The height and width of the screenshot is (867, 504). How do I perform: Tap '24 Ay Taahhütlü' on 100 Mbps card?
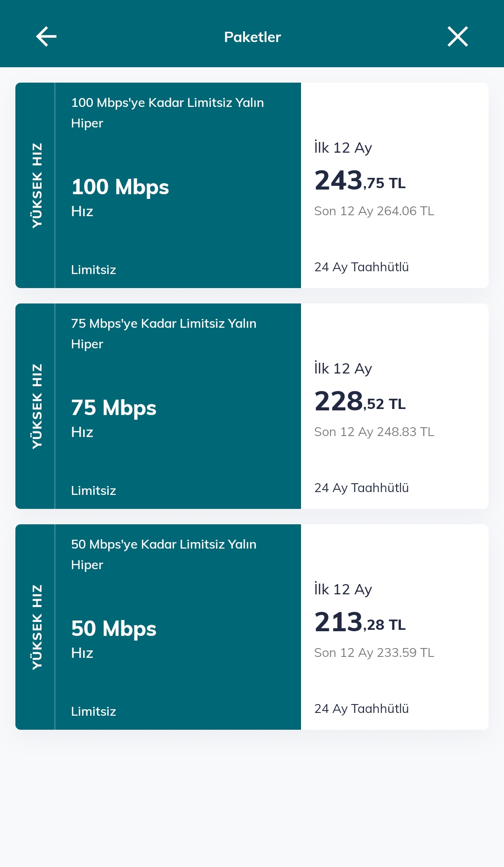click(x=361, y=267)
